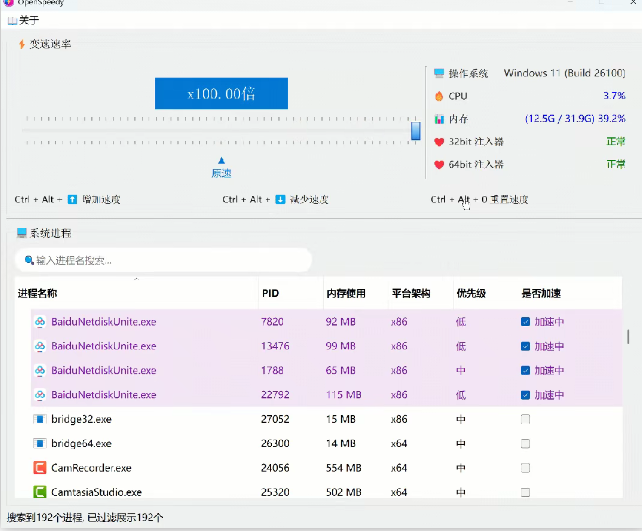Uncheck acceleration for BaiduNetdiskUnite PID 1788
Image resolution: width=642 pixels, height=531 pixels.
pos(526,371)
